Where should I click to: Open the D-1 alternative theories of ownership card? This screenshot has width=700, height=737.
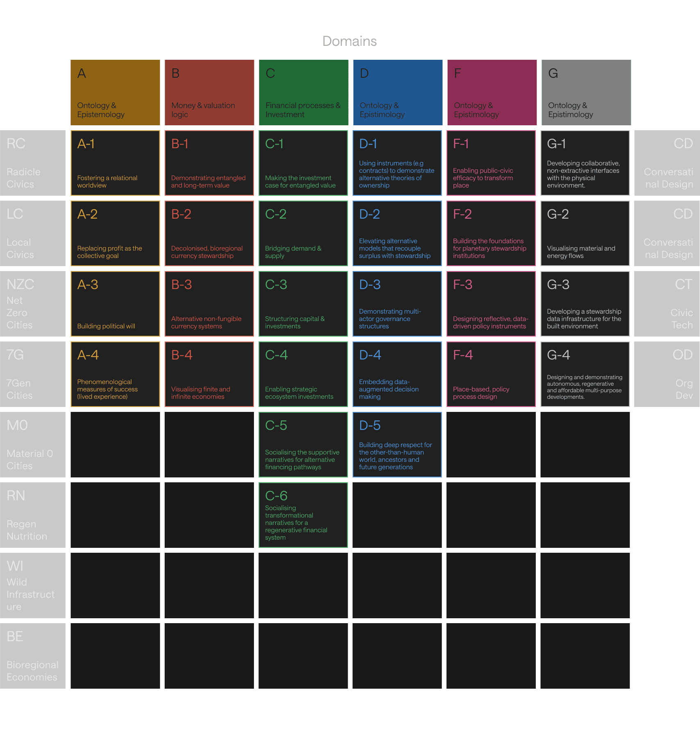(397, 163)
